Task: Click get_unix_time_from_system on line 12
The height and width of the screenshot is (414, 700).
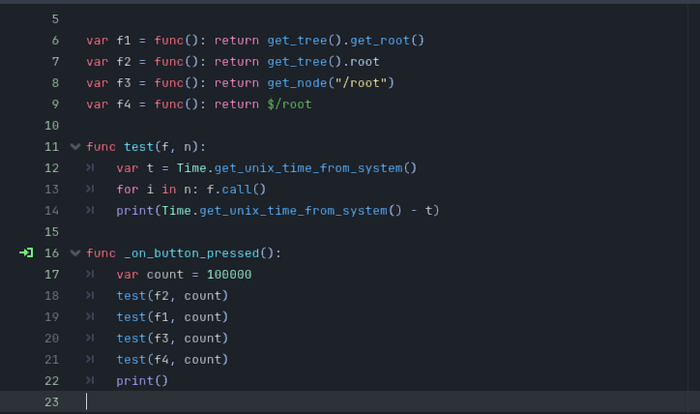Action: [x=308, y=168]
